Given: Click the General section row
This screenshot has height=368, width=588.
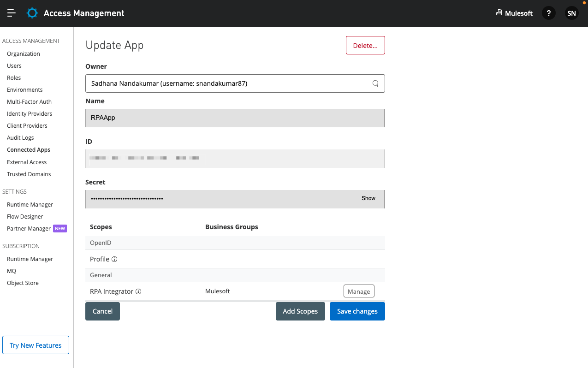Looking at the screenshot, I should coord(235,275).
